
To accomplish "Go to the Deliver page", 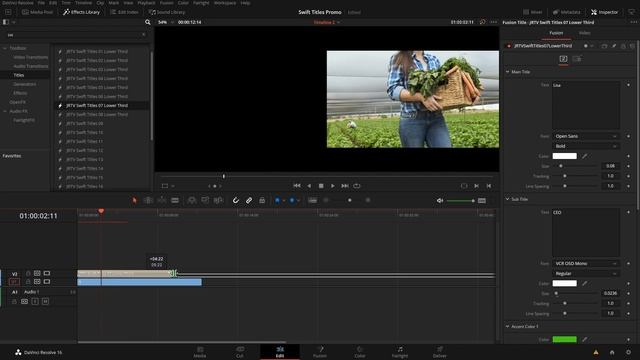I will click(x=440, y=352).
